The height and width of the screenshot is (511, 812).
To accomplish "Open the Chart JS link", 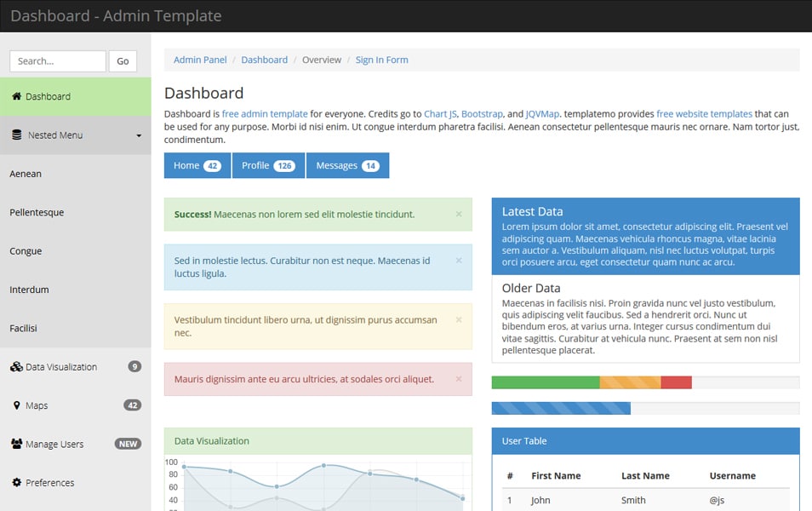I will (440, 113).
